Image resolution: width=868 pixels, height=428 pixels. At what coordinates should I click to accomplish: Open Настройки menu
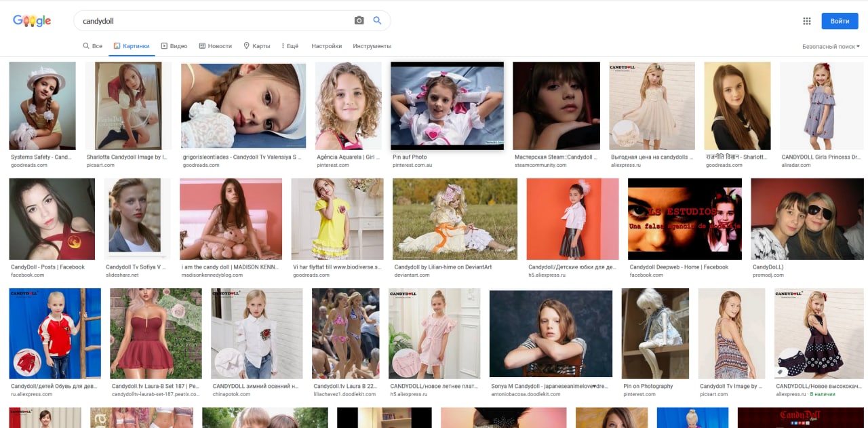[327, 46]
